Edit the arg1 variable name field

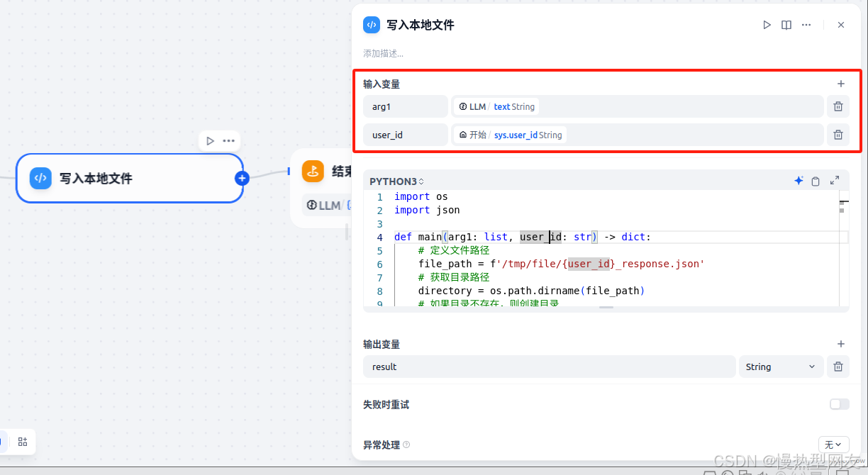click(x=406, y=106)
